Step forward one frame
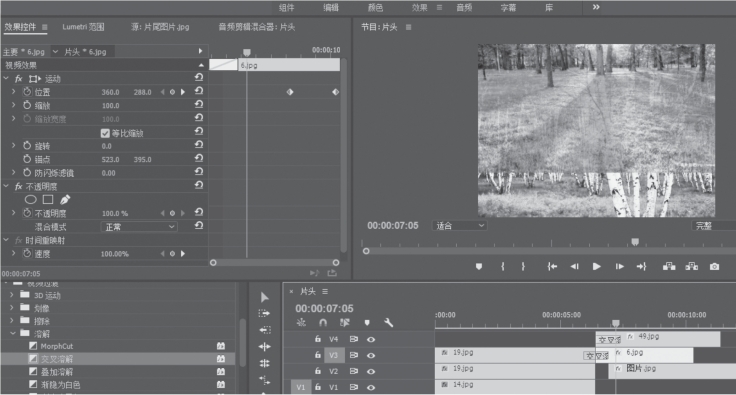The height and width of the screenshot is (395, 736). tap(620, 266)
